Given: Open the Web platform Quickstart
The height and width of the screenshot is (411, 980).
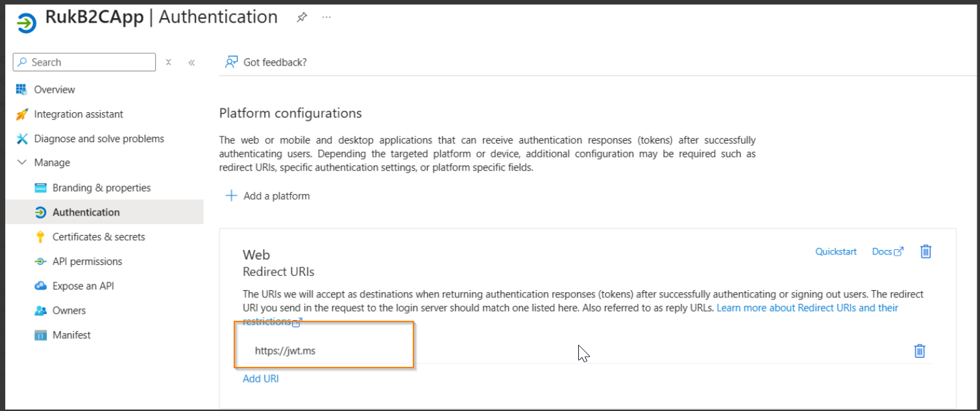Looking at the screenshot, I should click(836, 251).
